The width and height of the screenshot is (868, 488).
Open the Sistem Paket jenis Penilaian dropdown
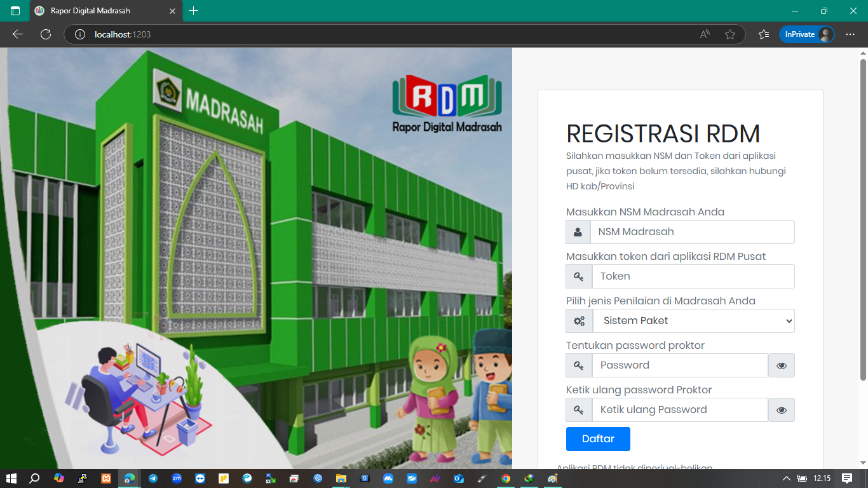click(x=694, y=321)
